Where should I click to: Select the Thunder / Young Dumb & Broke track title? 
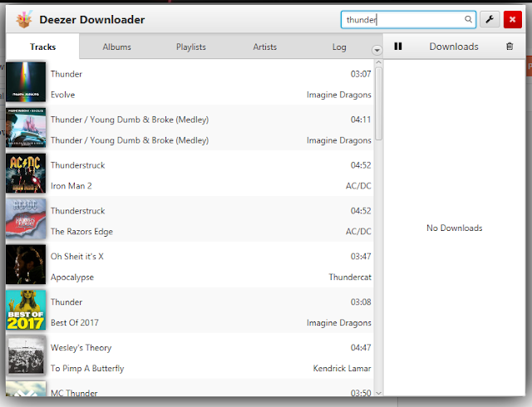[x=130, y=120]
